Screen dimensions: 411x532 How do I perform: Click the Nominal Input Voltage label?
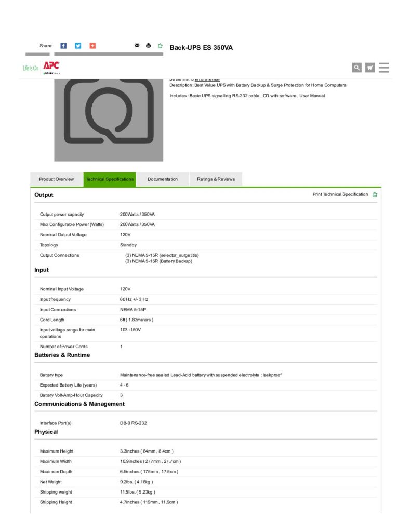pos(62,289)
